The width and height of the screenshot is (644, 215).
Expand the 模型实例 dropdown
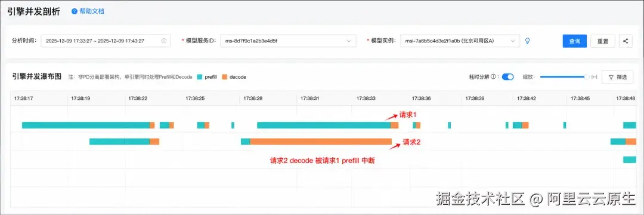460,41
